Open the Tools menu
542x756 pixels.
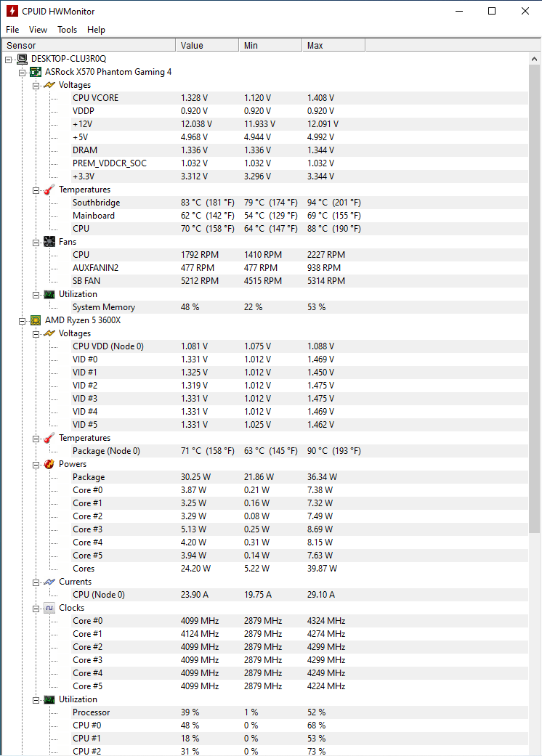(x=68, y=30)
